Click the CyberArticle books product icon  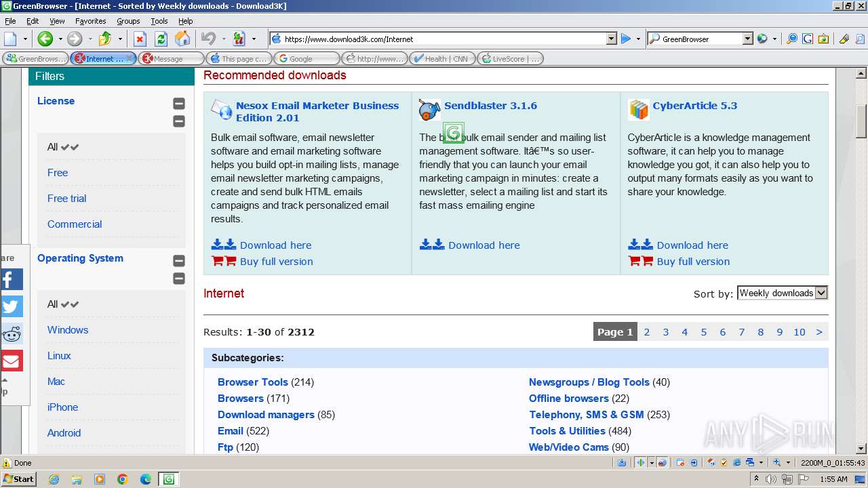638,110
